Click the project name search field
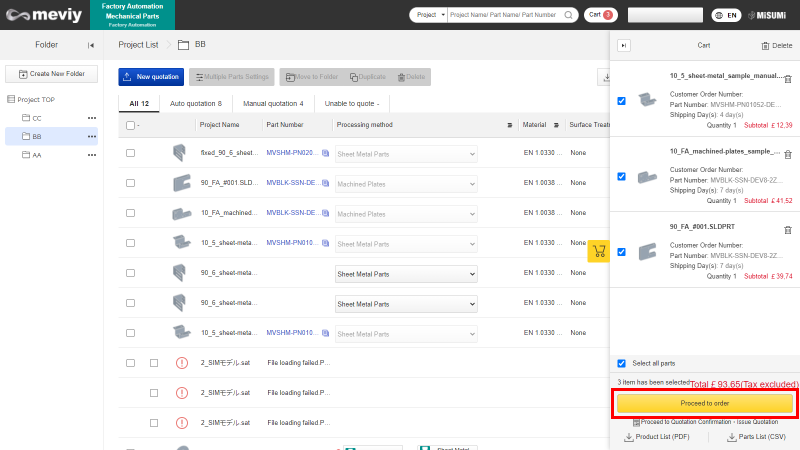Image resolution: width=800 pixels, height=450 pixels. click(x=503, y=15)
